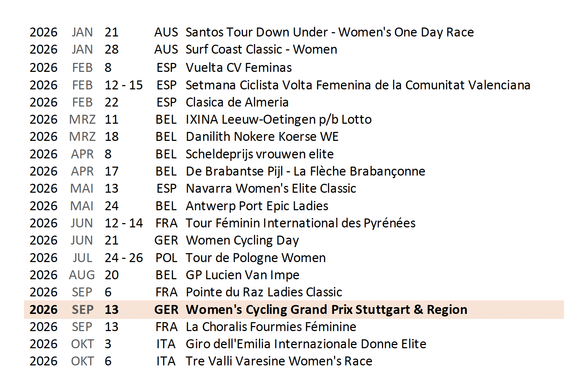Open Setmana Ciclista Volta Femenina row
The height and width of the screenshot is (389, 588).
pyautogui.click(x=358, y=85)
